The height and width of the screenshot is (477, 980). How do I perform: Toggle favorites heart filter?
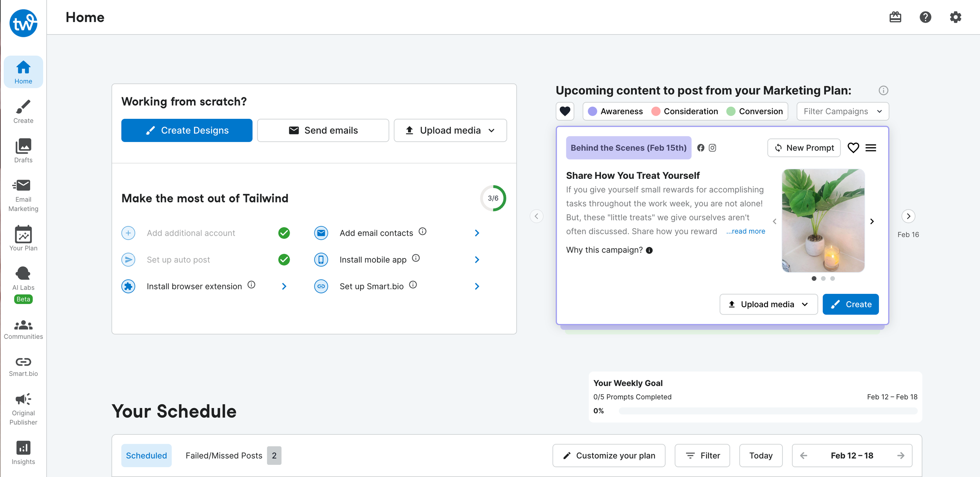565,111
